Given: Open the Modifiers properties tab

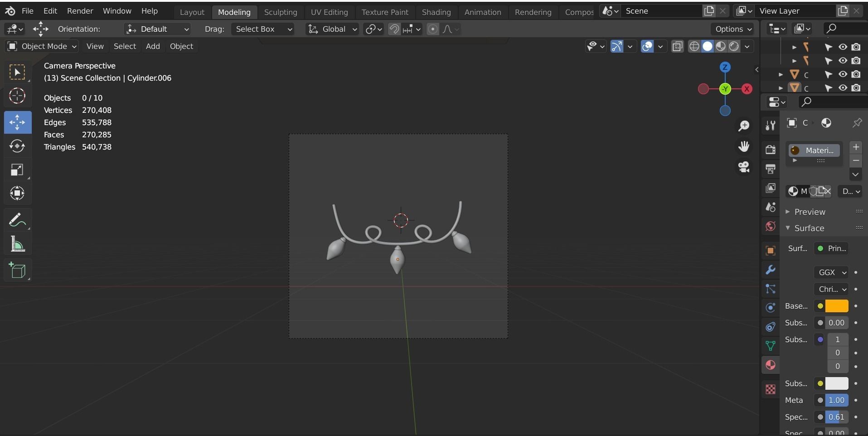Looking at the screenshot, I should 770,270.
